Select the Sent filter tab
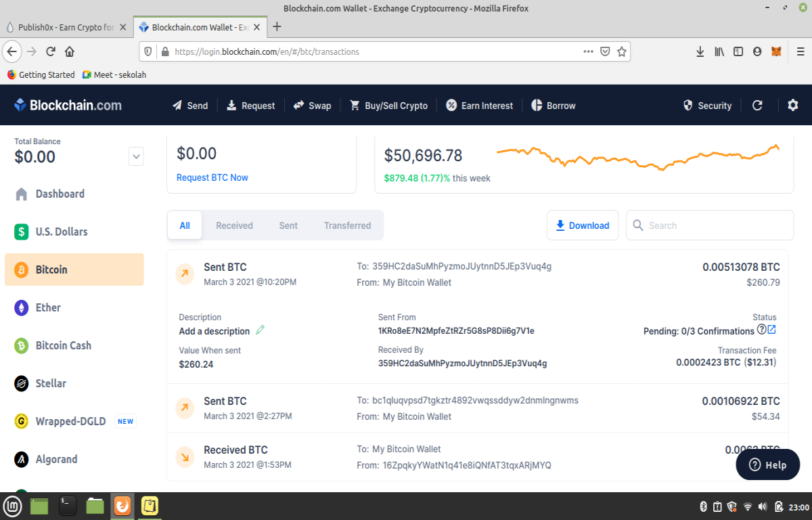The image size is (812, 520). (x=288, y=225)
